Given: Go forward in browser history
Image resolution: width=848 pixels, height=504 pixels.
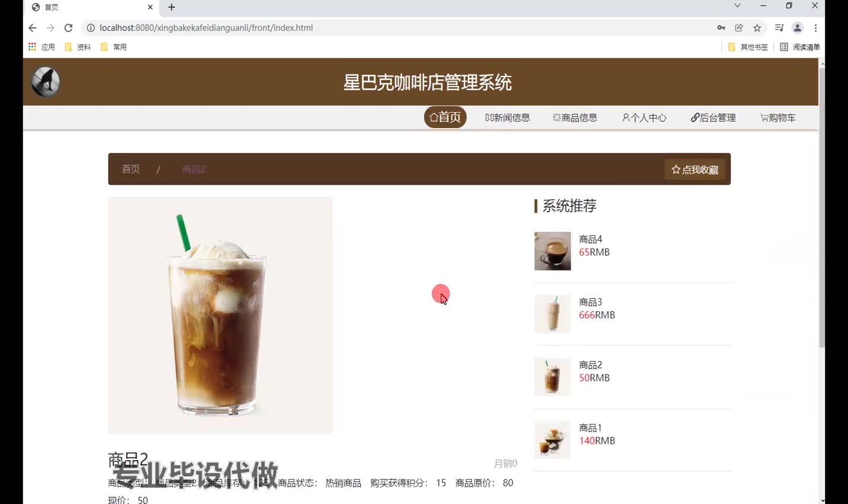Looking at the screenshot, I should (50, 28).
